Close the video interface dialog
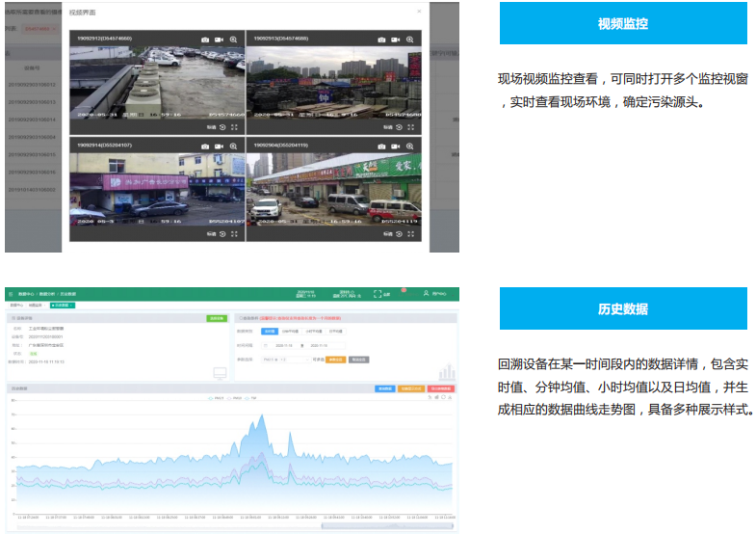This screenshot has height=534, width=756. [x=419, y=12]
